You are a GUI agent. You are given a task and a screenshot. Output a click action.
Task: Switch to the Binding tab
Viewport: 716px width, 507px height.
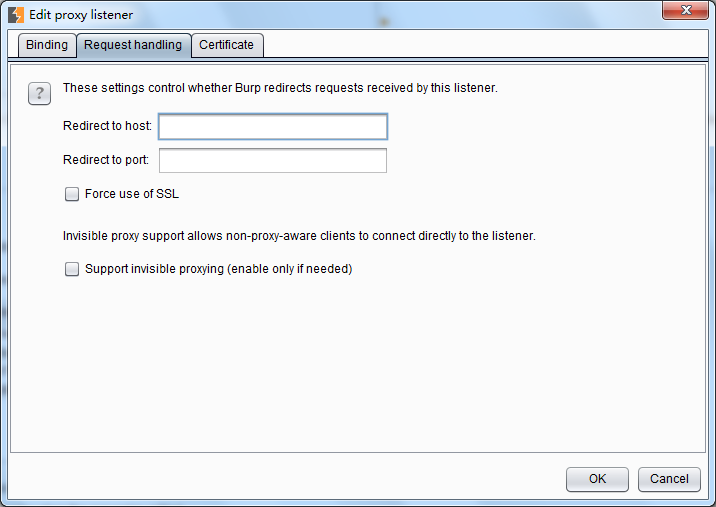[x=47, y=45]
